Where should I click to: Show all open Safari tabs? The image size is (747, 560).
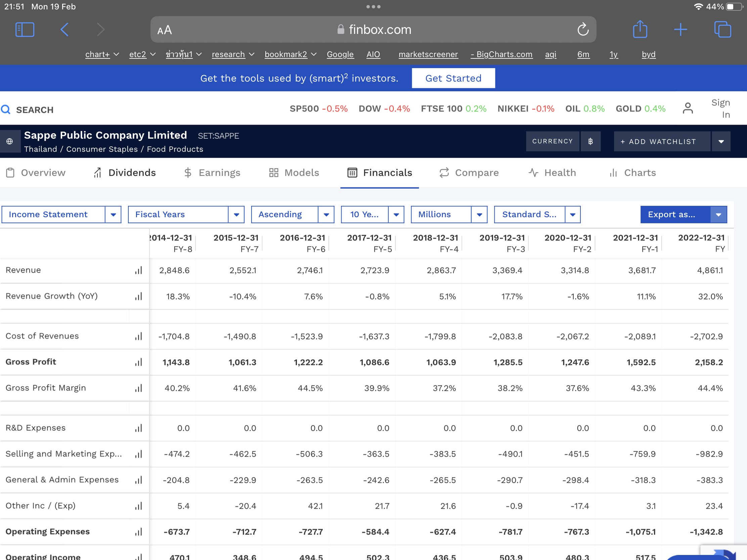point(723,29)
